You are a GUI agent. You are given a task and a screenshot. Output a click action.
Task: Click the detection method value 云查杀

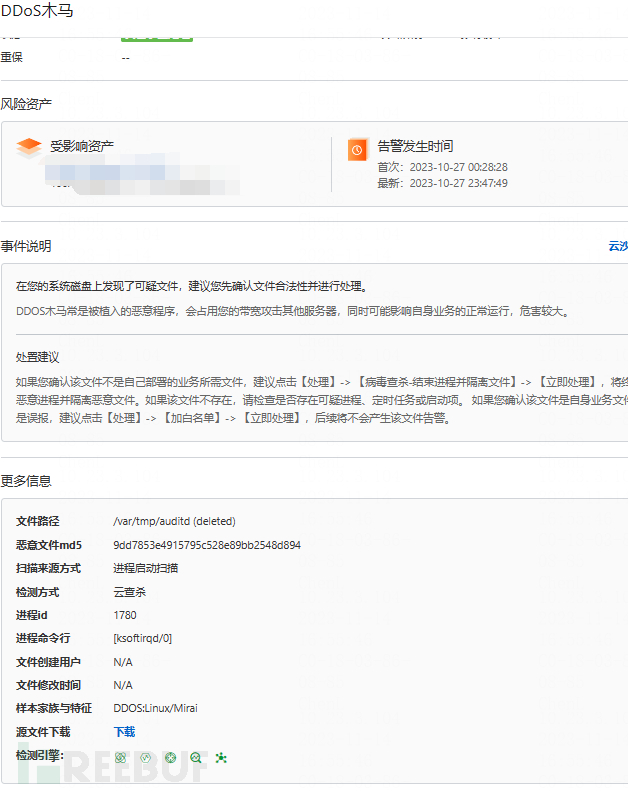point(129,592)
